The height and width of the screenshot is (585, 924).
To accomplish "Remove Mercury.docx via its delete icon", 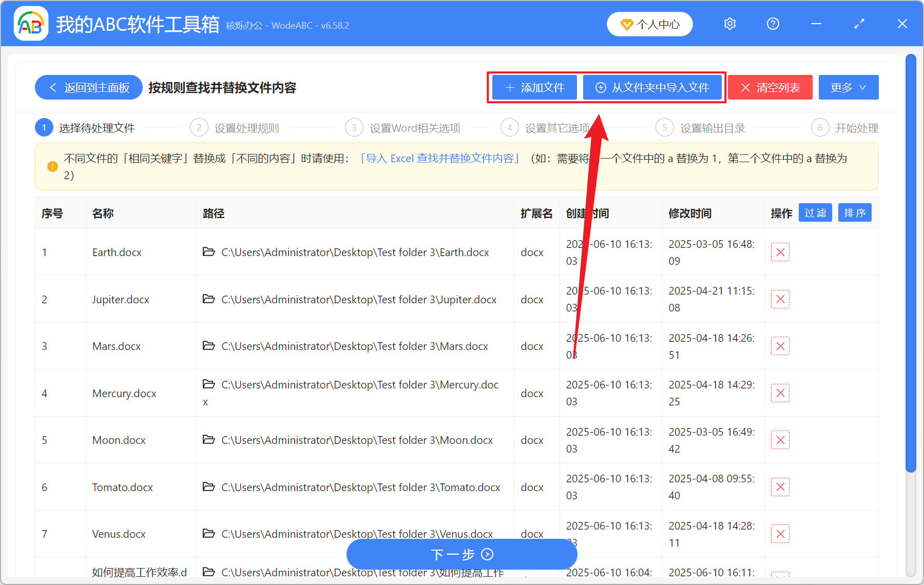I will click(x=780, y=393).
